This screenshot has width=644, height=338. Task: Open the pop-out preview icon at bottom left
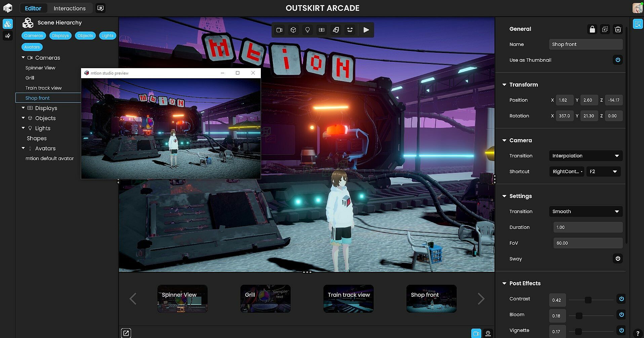(126, 333)
